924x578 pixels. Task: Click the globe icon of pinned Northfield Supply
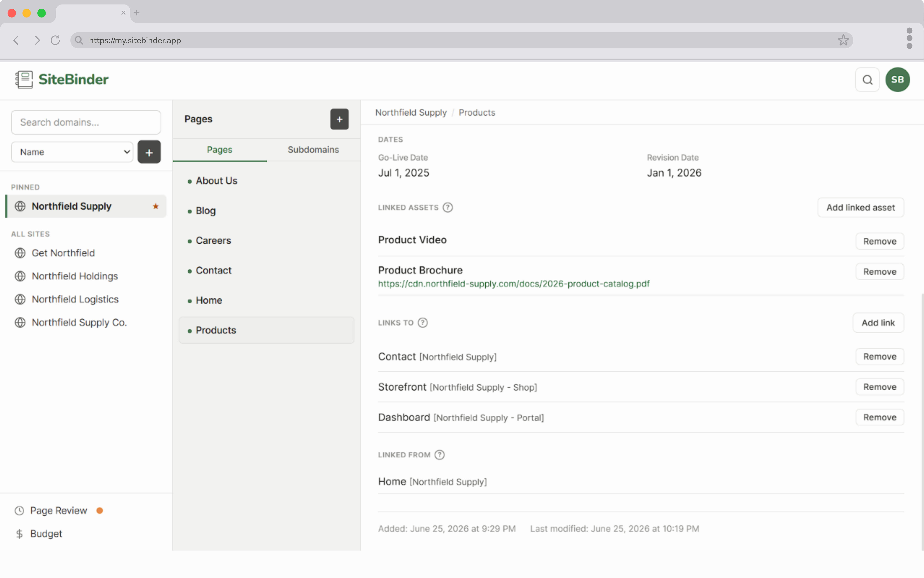pos(20,206)
